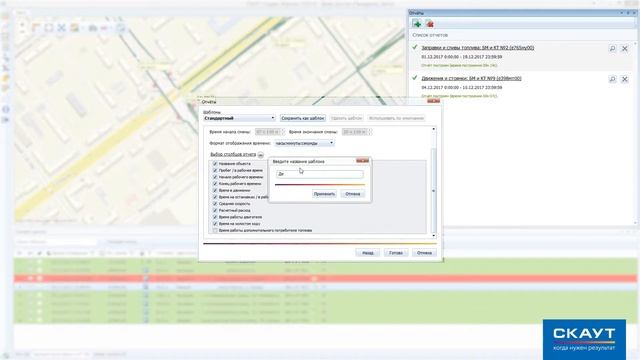Click the Удалить шаблон button
This screenshot has width=640, height=360.
tap(347, 118)
